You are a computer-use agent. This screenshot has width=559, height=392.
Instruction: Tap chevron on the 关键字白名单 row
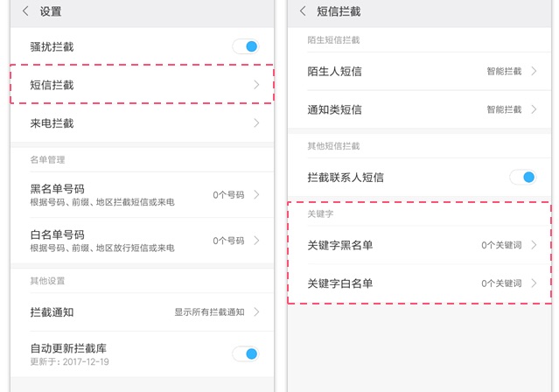coord(534,283)
